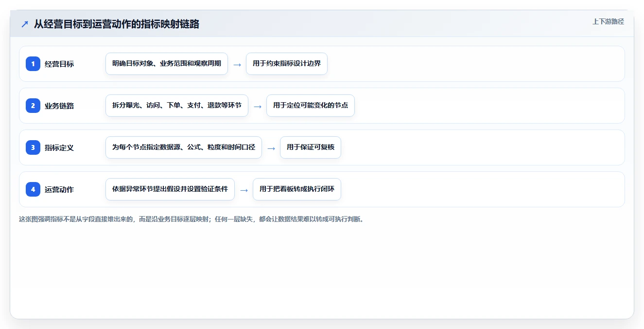Click the 运营动作 row label

[x=59, y=189]
